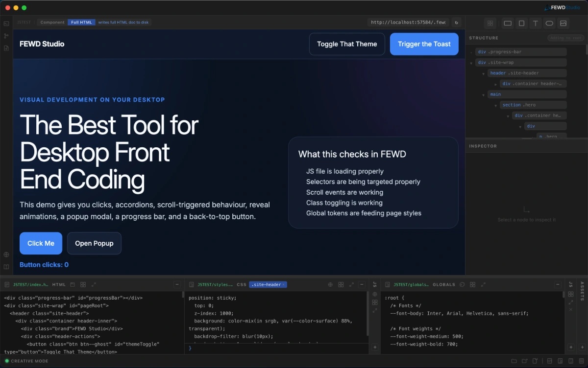Select the section .hero node in Structure
Viewport: 588px width, 368px height.
tap(533, 105)
